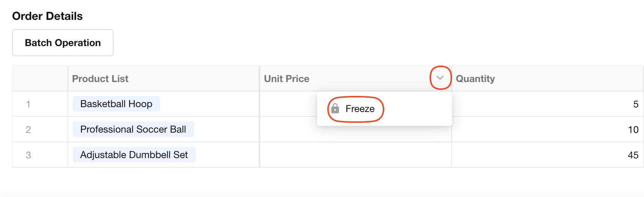Click the Order Details heading
This screenshot has height=197, width=644.
(47, 16)
